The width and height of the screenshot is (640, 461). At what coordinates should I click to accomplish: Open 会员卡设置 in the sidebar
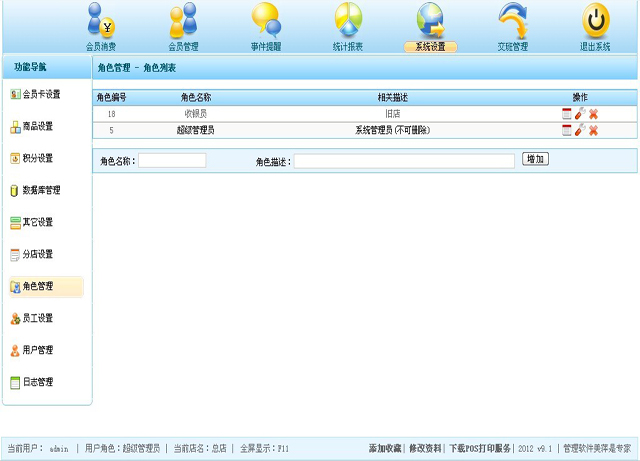42,95
